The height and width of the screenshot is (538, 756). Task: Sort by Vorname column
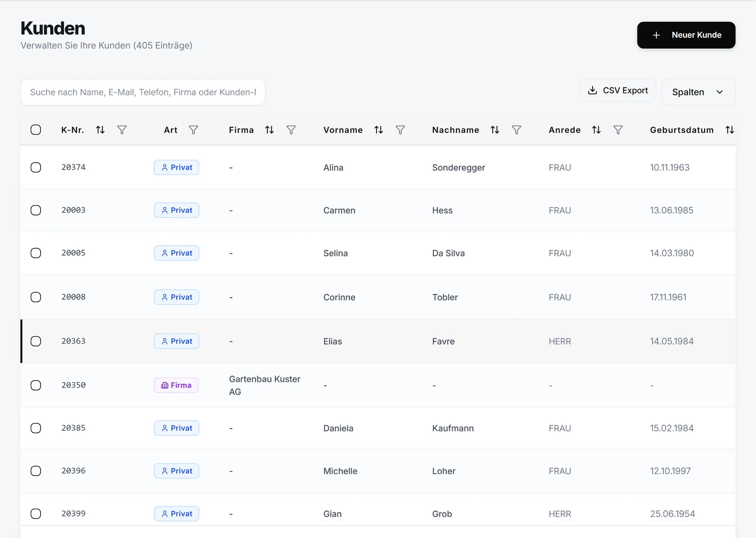click(x=378, y=130)
